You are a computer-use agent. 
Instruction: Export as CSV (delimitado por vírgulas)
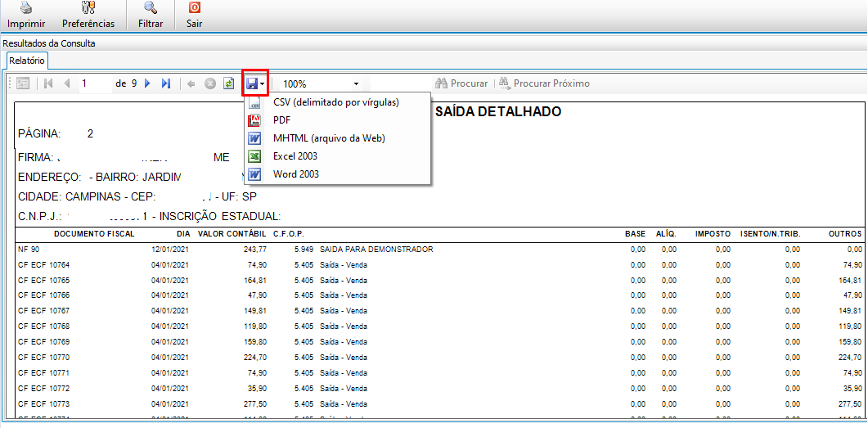click(x=337, y=102)
